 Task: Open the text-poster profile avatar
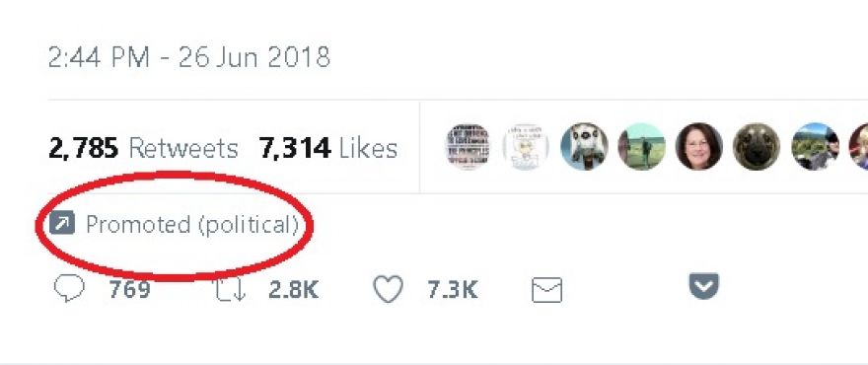(x=468, y=147)
